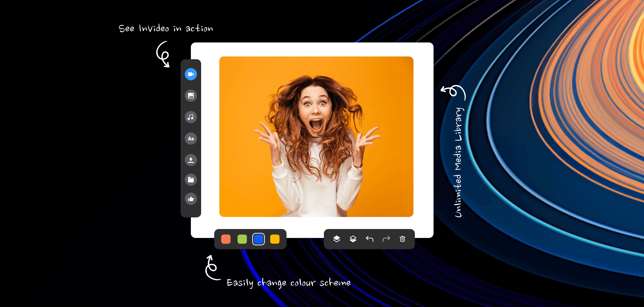Click the music note icon
Screen dimensions: 644x307
[x=191, y=117]
